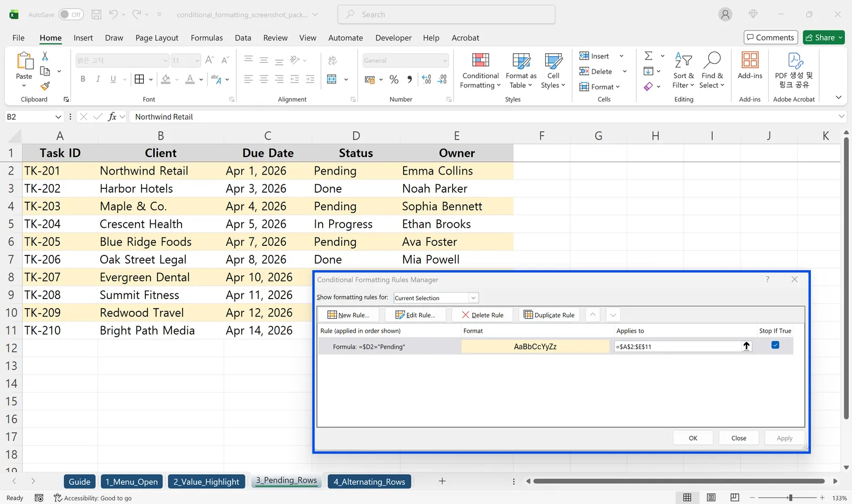The width and height of the screenshot is (852, 504).
Task: Select the Format Painter brush
Action: point(45,85)
